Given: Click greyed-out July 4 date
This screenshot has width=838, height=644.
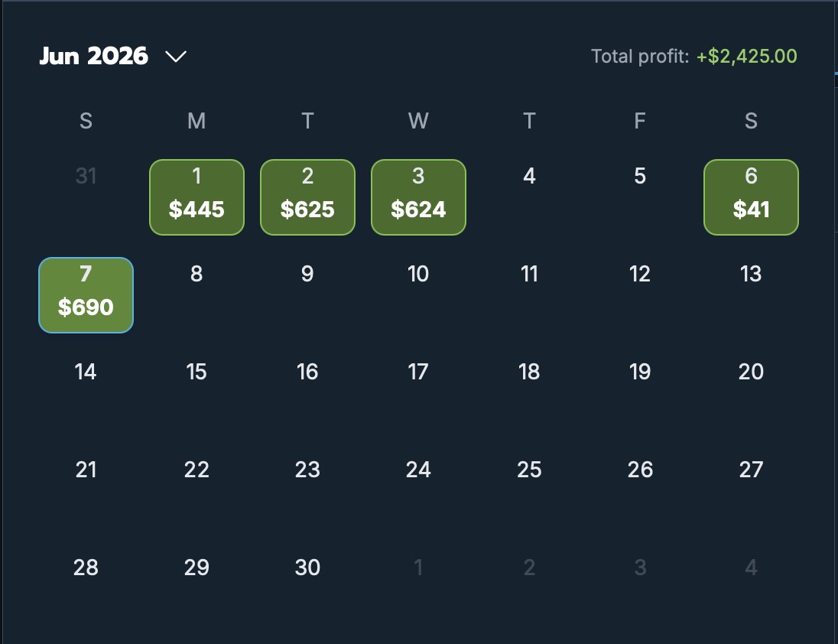Looking at the screenshot, I should point(751,567).
